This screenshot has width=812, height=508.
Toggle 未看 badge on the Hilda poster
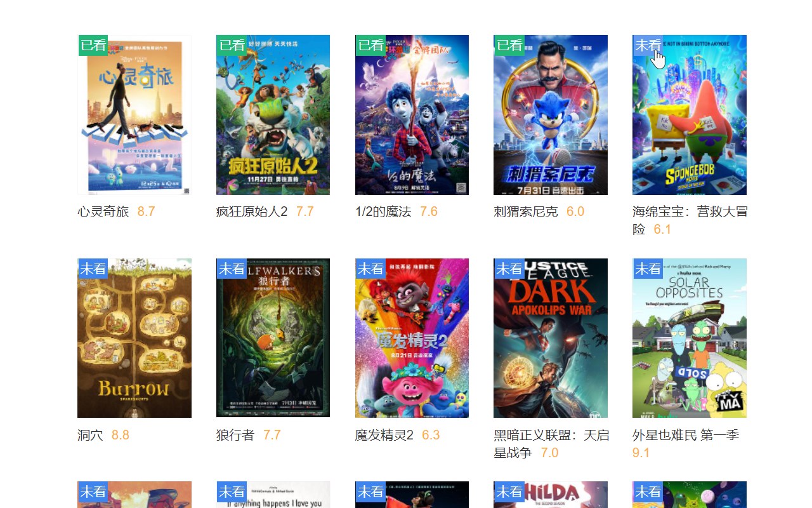pyautogui.click(x=509, y=491)
